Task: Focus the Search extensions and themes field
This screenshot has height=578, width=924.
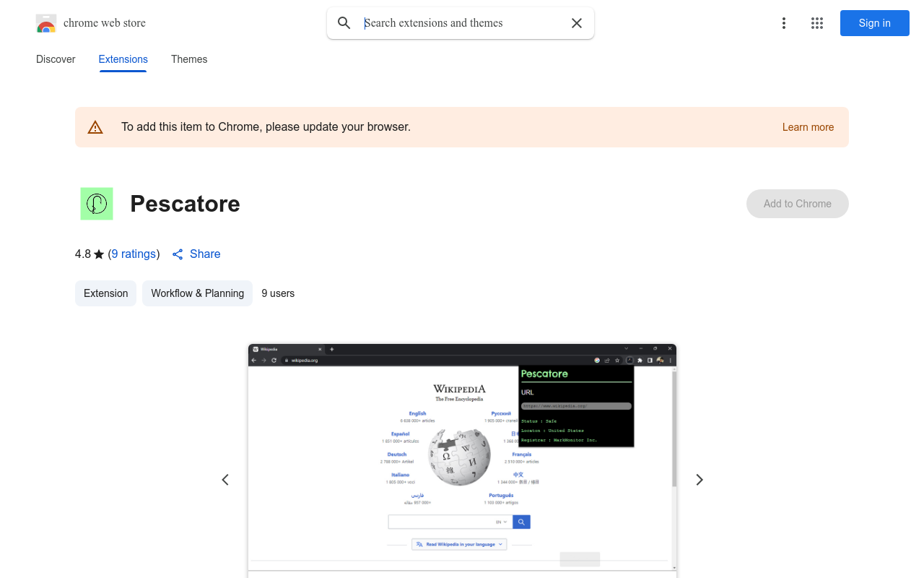Action: coord(462,23)
